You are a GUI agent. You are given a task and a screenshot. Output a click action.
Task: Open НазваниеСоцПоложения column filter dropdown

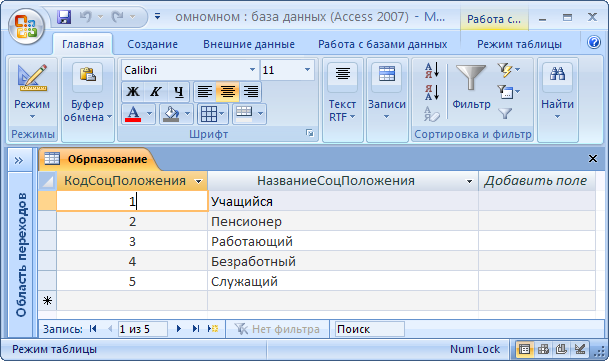click(x=470, y=181)
